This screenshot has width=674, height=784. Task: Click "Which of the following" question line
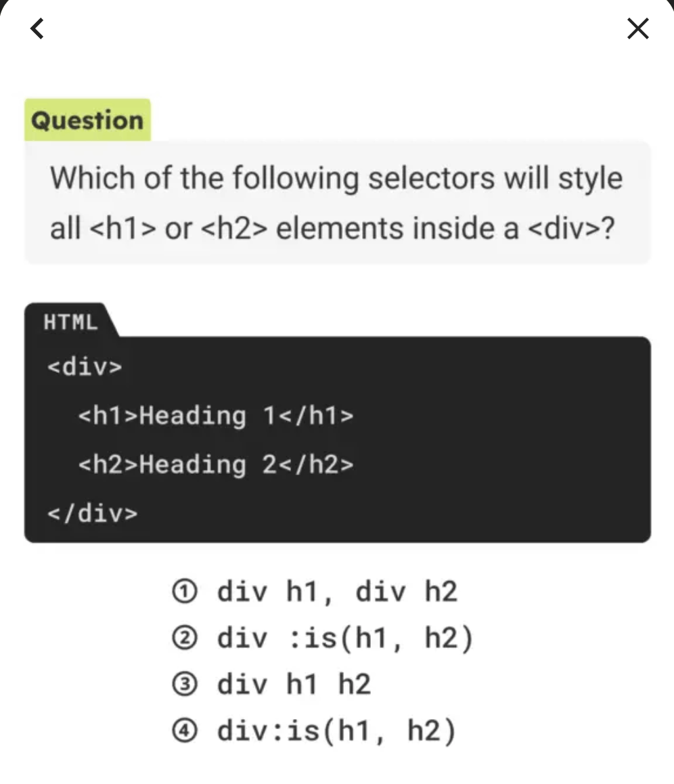(203, 178)
